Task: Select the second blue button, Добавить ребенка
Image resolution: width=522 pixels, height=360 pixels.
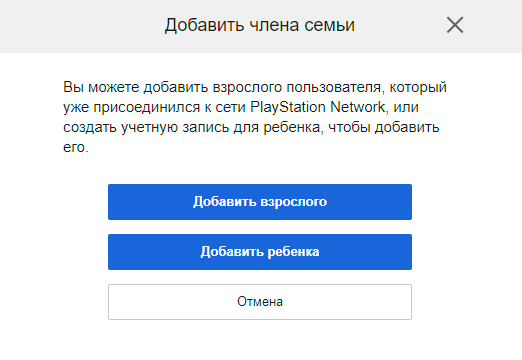Action: pyautogui.click(x=260, y=252)
